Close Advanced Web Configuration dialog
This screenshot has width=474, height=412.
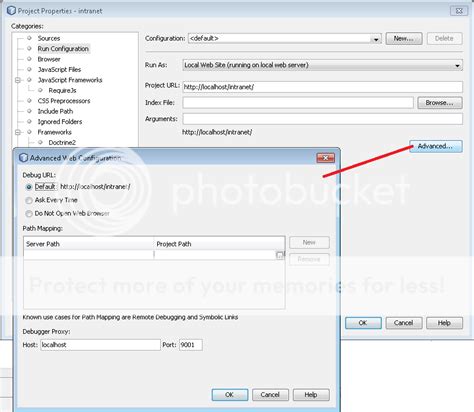(x=326, y=158)
